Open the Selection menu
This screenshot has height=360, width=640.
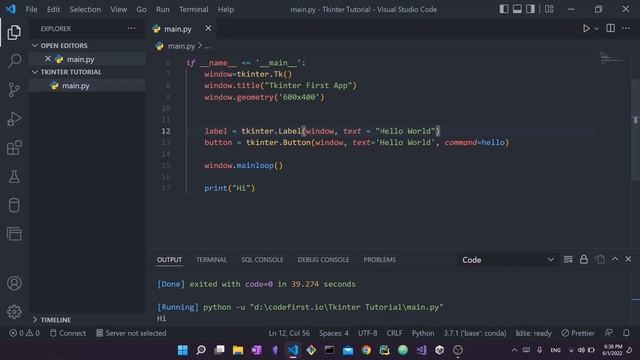85,9
